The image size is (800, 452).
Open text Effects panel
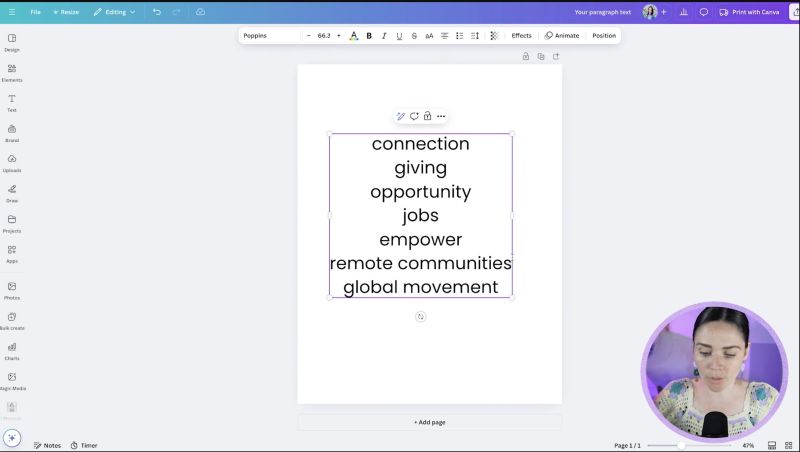click(x=521, y=36)
